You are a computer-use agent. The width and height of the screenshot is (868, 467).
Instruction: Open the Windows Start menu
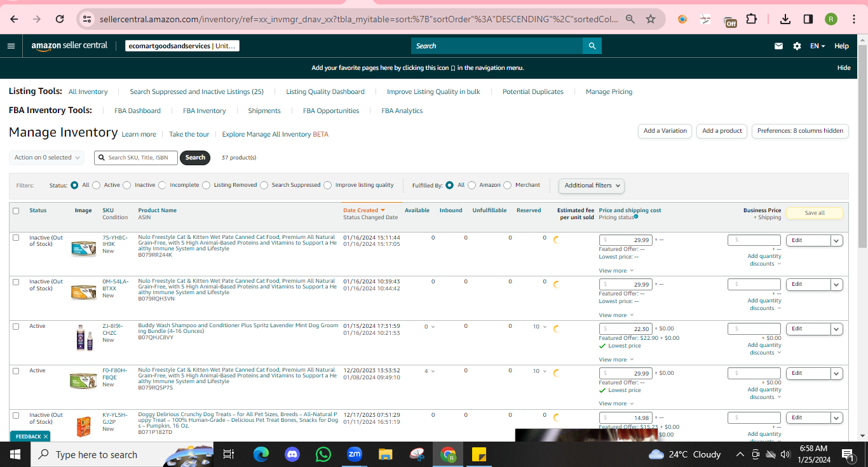[x=15, y=454]
